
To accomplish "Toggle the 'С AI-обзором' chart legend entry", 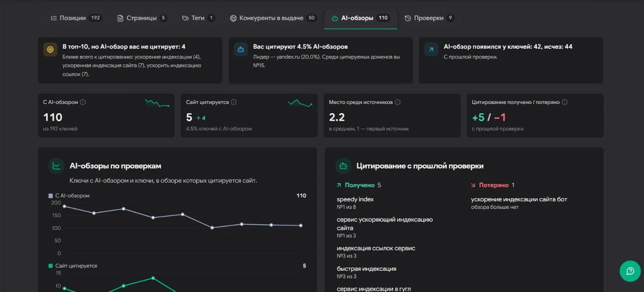I will coord(69,196).
